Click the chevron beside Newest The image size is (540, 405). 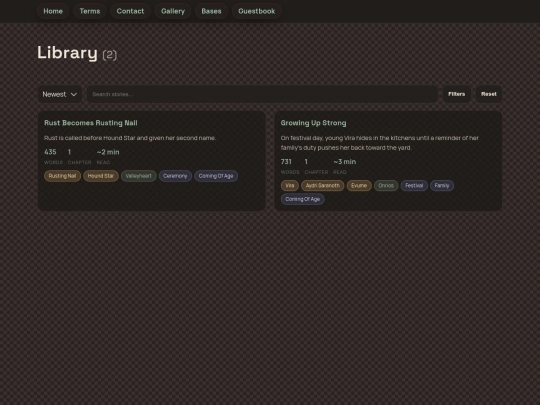(74, 94)
